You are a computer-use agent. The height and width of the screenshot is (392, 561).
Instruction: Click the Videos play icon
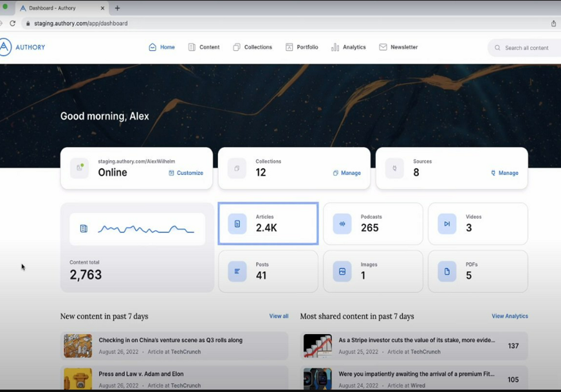[447, 224]
